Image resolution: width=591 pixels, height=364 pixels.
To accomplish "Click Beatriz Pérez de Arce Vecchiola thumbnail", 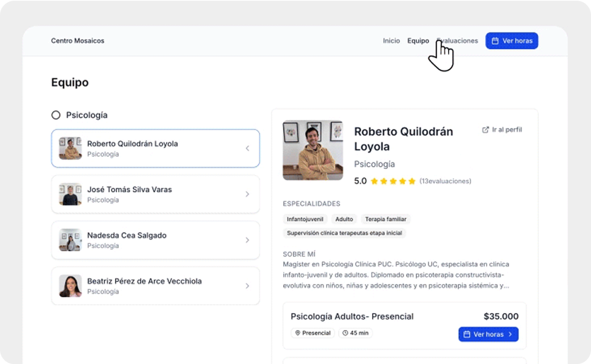I will 70,286.
